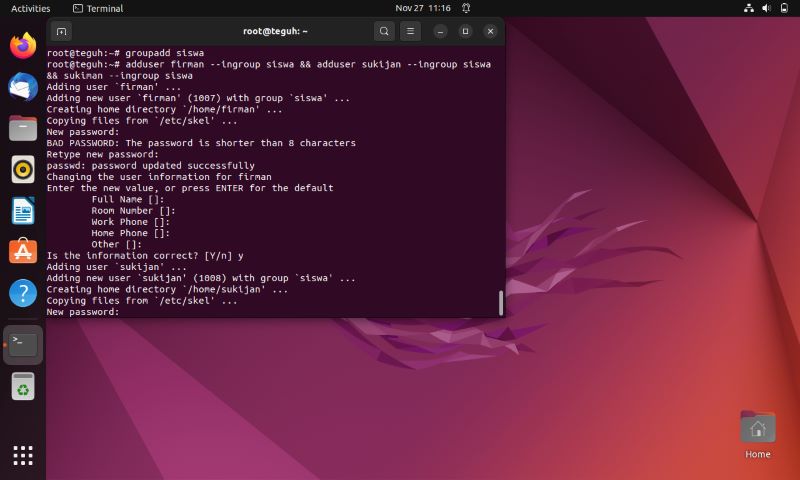Click the 'Other []:' line
This screenshot has height=480, width=800.
pos(117,244)
